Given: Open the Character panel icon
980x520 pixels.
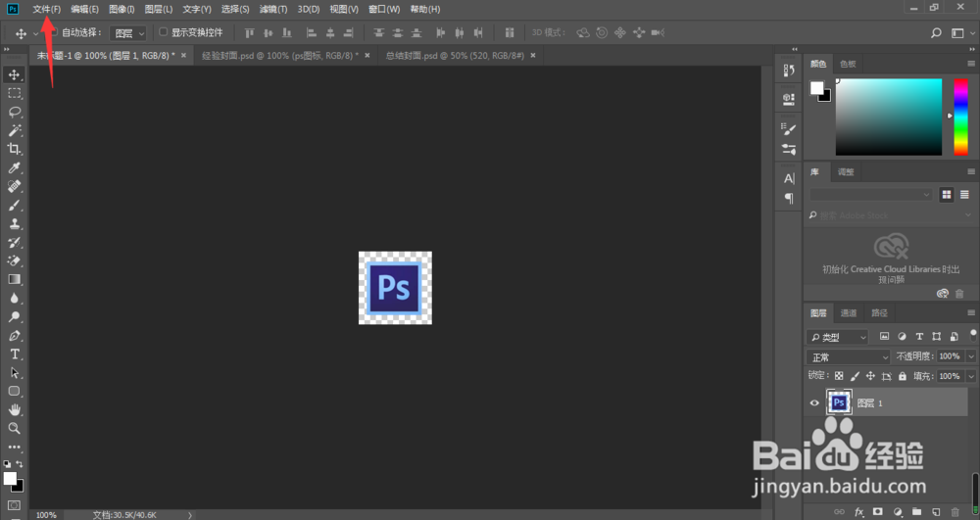Looking at the screenshot, I should (x=789, y=178).
